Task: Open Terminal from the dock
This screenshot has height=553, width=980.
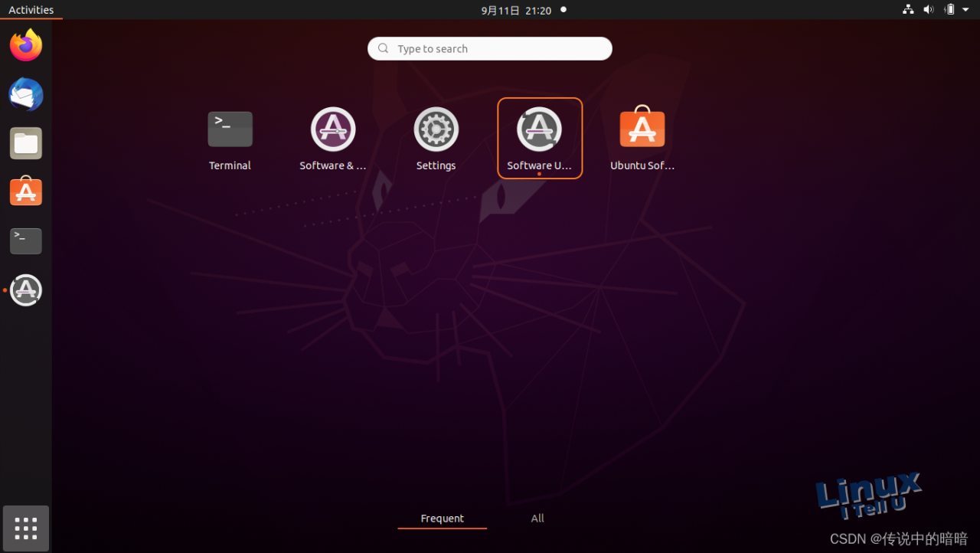Action: [x=26, y=241]
